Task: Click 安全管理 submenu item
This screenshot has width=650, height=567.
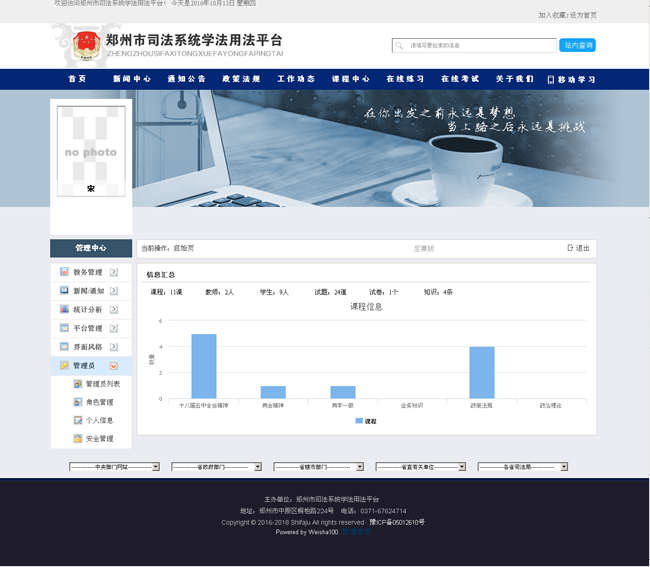Action: tap(99, 439)
